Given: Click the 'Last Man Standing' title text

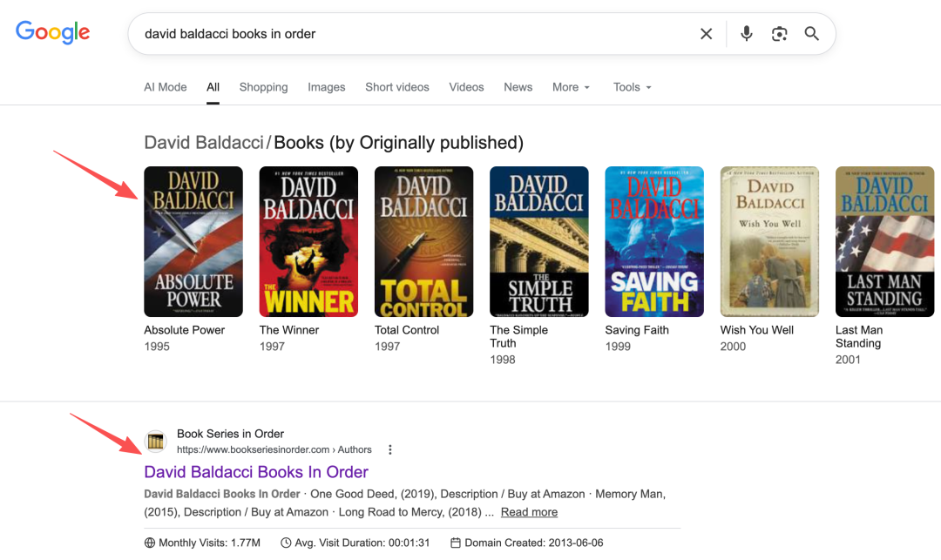Looking at the screenshot, I should click(x=859, y=336).
